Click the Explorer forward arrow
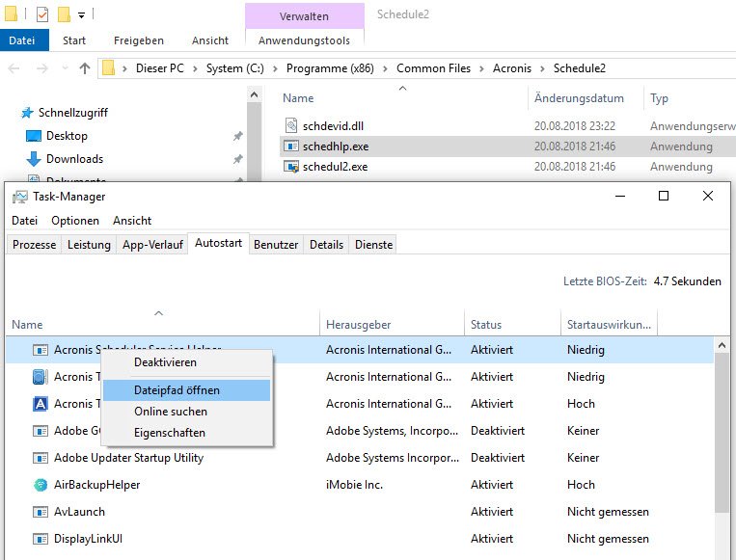The height and width of the screenshot is (560, 736). click(42, 68)
